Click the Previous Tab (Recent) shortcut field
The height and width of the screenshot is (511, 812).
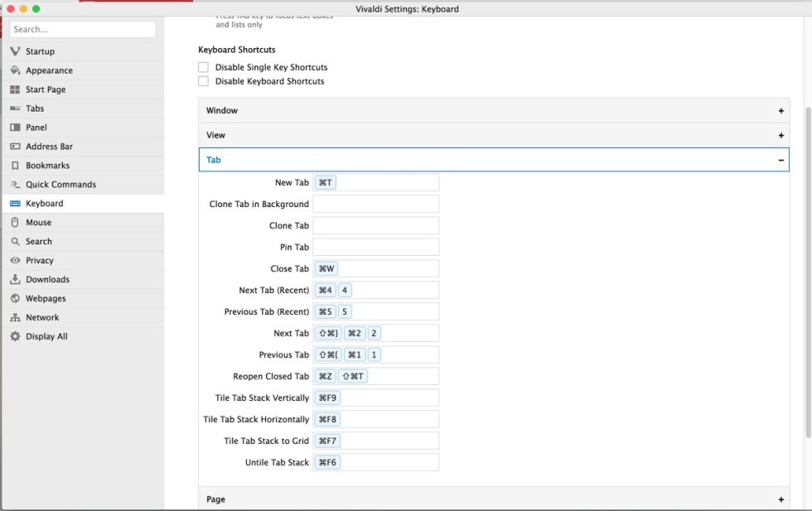[376, 311]
